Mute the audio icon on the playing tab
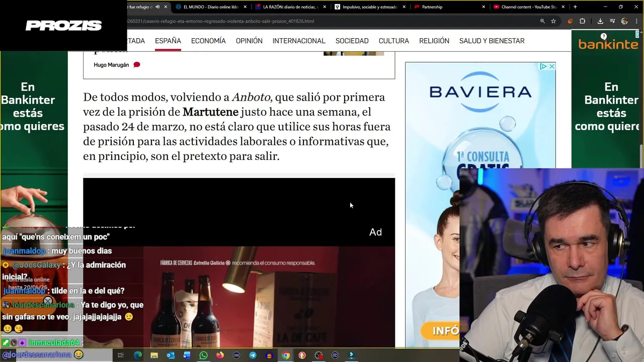 [157, 7]
